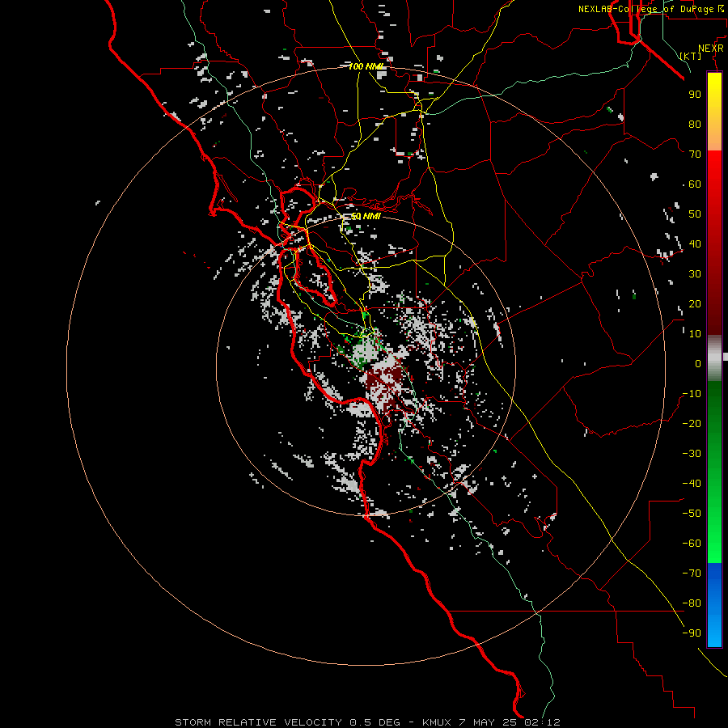Screen dimensions: 728x728
Task: Click the "-30" velocity scale label
Action: (x=692, y=454)
